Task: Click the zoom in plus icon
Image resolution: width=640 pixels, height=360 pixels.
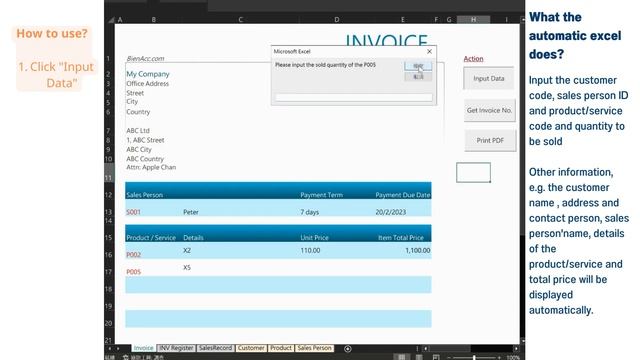Action: pos(499,358)
